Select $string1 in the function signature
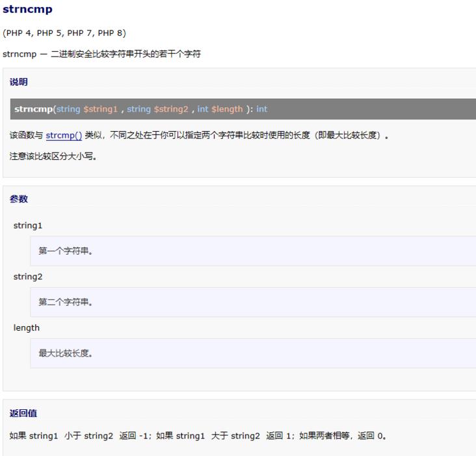Screen dimensions: 476x456 pos(100,109)
